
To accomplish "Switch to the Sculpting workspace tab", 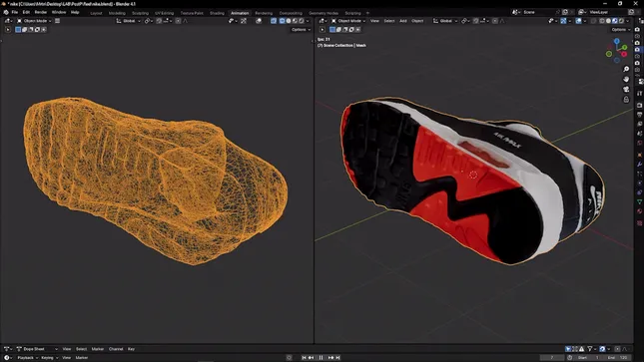I will pyautogui.click(x=140, y=13).
